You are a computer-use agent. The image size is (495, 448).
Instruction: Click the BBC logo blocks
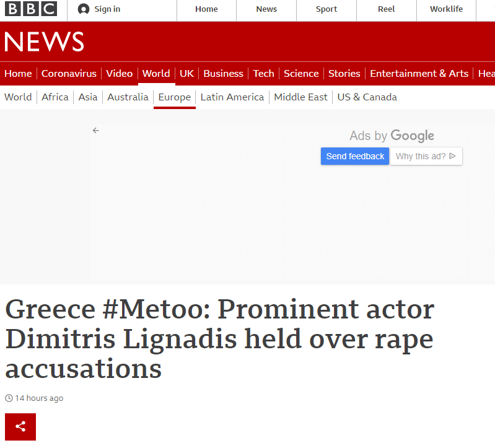click(x=30, y=9)
